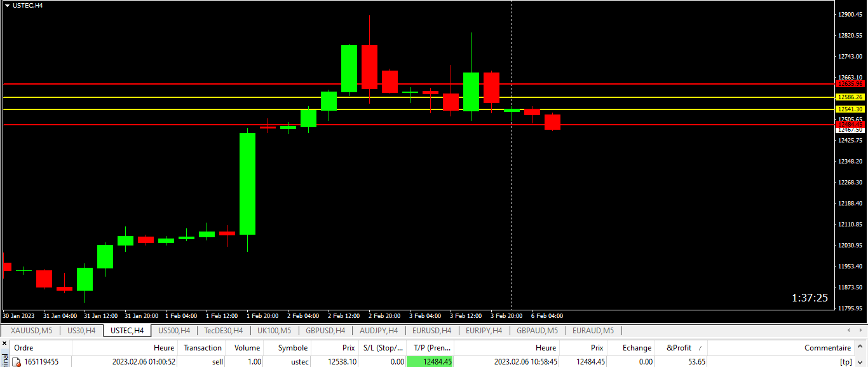This screenshot has width=868, height=367.
Task: Click the 'ustec' symbol cell
Action: (299, 362)
